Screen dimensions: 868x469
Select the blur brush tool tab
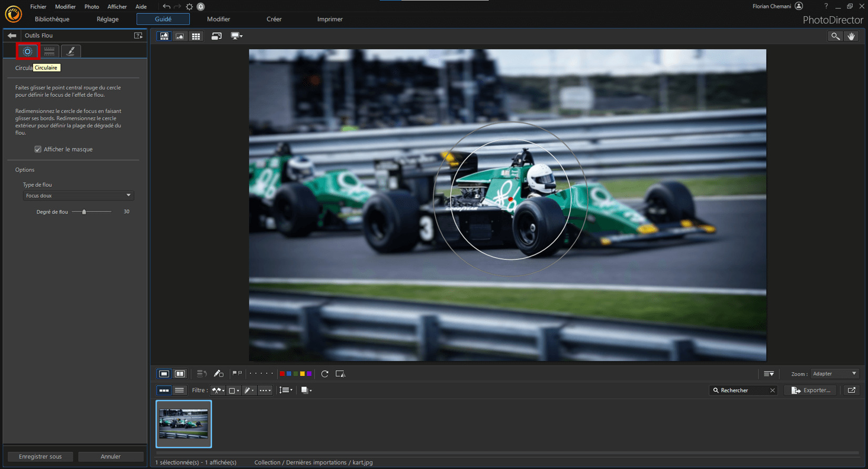pyautogui.click(x=71, y=51)
